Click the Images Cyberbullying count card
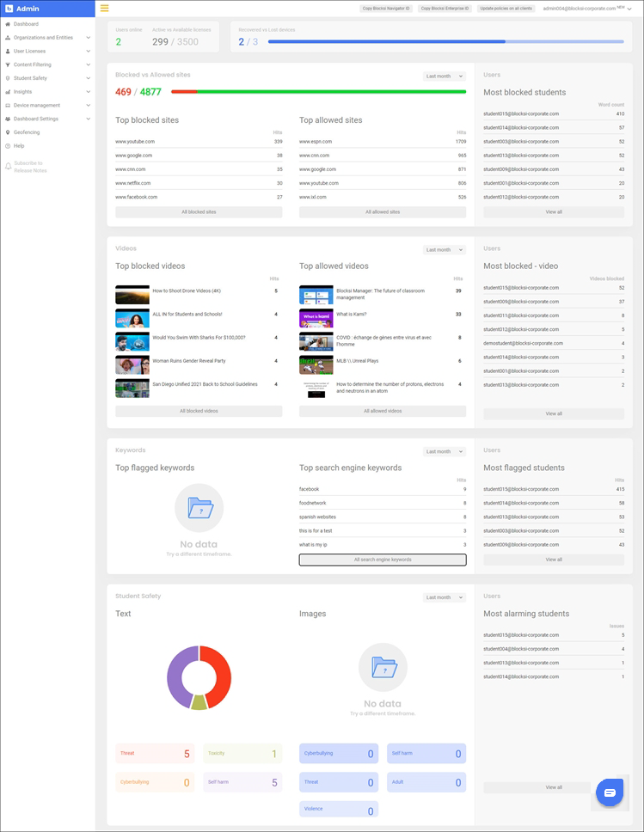644x832 pixels. click(x=339, y=754)
